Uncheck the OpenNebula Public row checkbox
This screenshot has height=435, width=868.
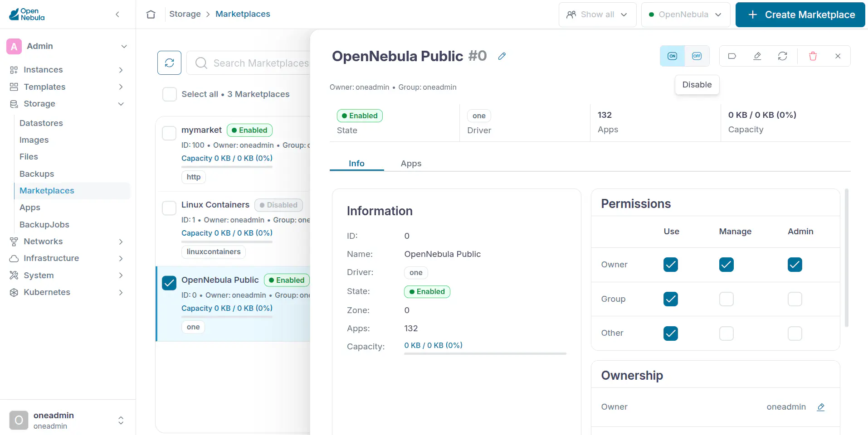(x=169, y=283)
